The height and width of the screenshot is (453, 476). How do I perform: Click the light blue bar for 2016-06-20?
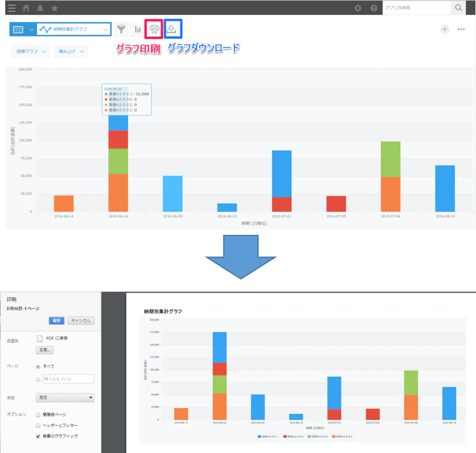click(x=172, y=193)
